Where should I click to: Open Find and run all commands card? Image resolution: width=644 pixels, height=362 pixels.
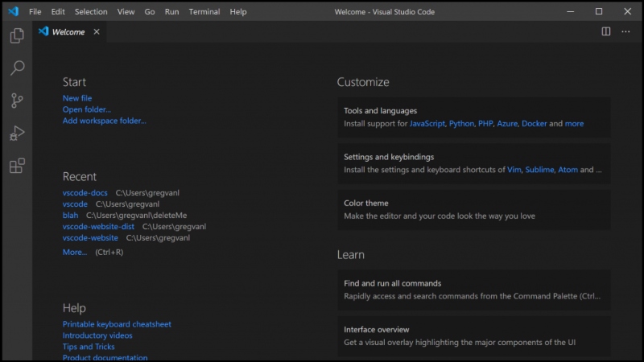(474, 290)
